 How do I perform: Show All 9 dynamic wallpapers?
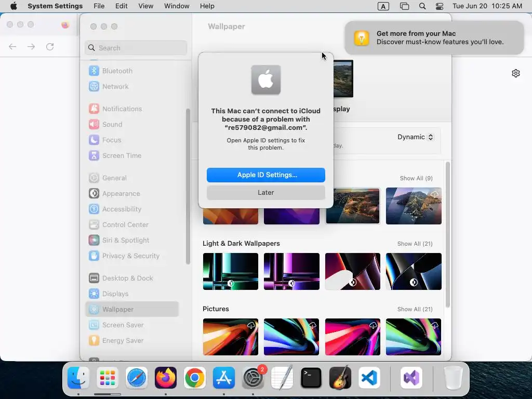tap(416, 179)
